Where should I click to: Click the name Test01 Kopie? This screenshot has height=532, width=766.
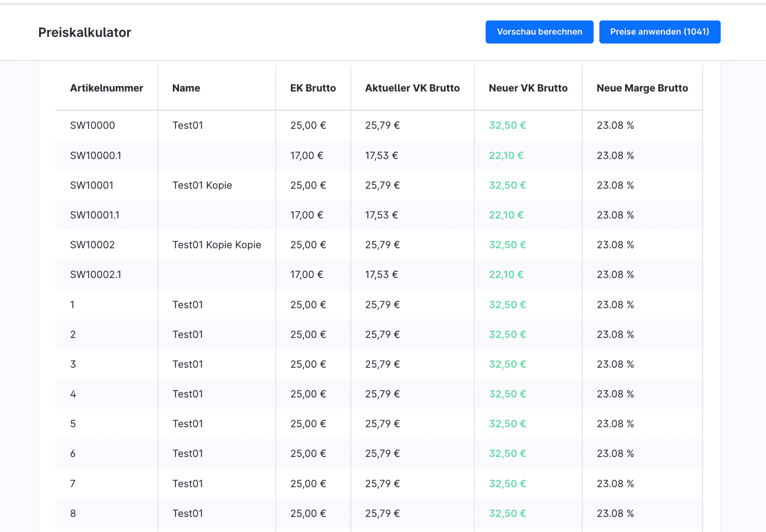(x=202, y=185)
